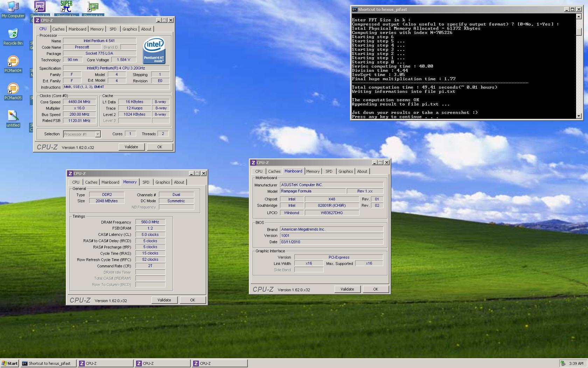Click the DRAM Frequency 560.0 MHz field
Viewport: 588px width, 368px height.
point(150,222)
